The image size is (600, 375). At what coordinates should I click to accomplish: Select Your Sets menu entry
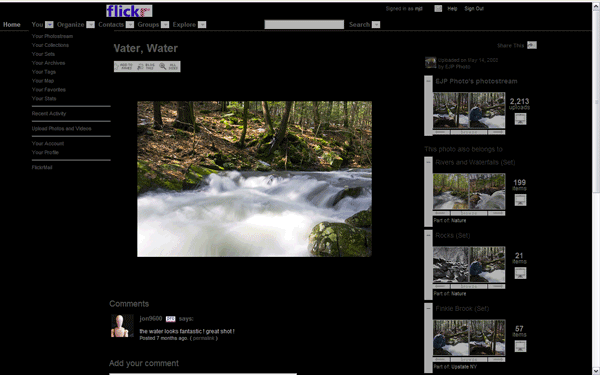coord(43,54)
